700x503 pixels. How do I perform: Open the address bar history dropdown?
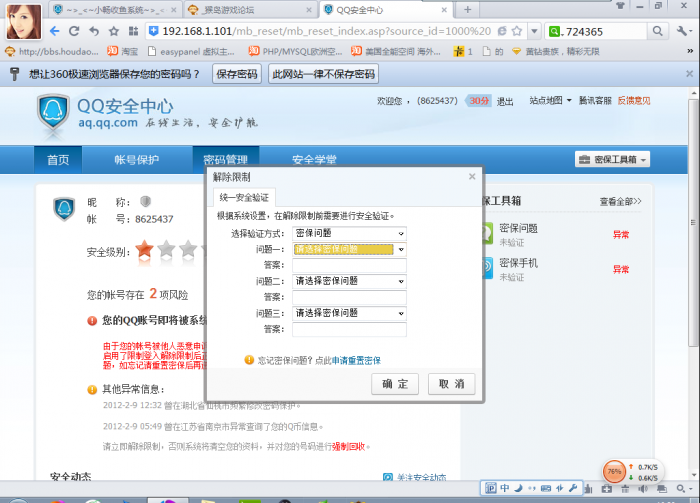pos(534,31)
